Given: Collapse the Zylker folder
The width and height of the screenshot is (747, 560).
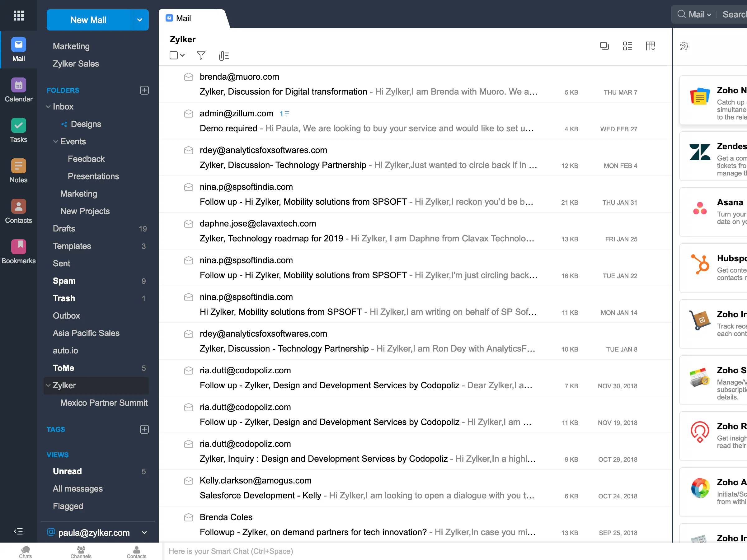Looking at the screenshot, I should pyautogui.click(x=48, y=385).
